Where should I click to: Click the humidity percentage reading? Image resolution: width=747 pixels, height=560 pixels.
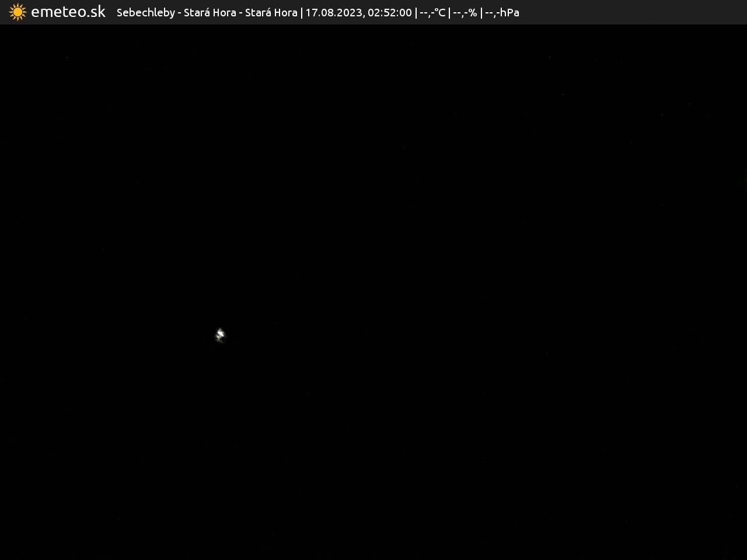(465, 13)
